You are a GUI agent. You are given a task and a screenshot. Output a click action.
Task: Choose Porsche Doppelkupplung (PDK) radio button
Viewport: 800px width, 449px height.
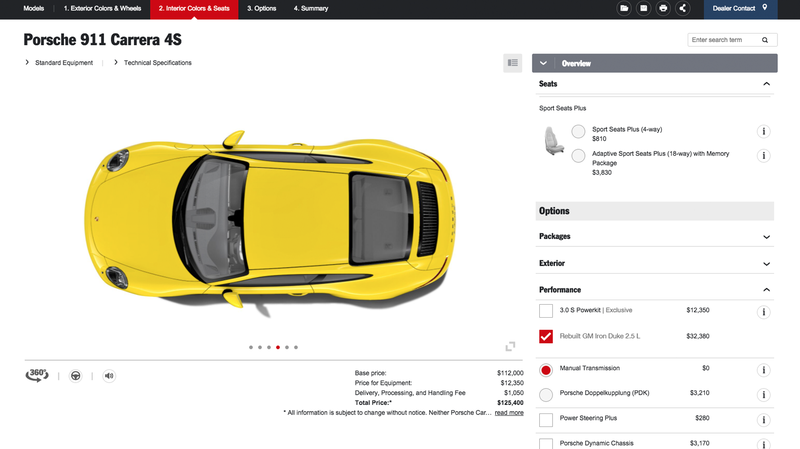[546, 394]
